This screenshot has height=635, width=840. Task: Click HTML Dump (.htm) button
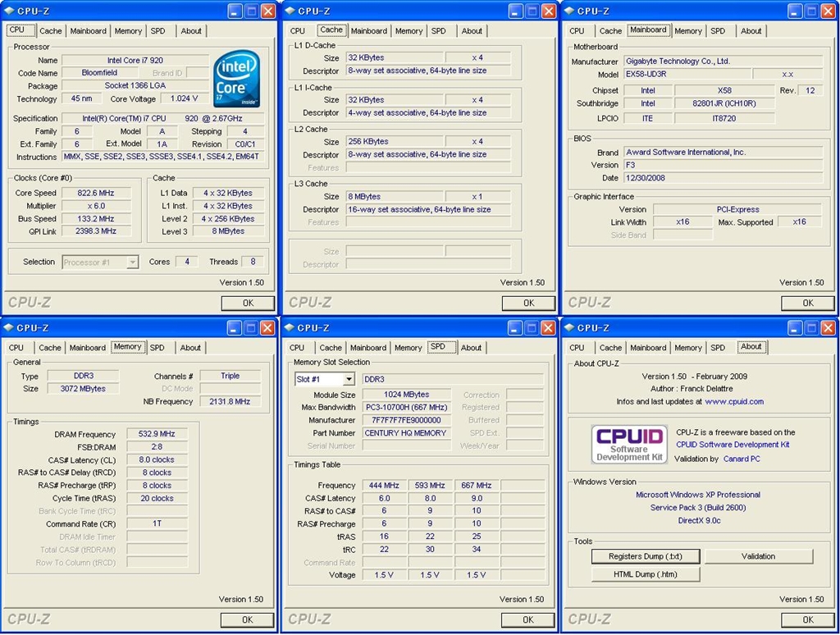[646, 574]
